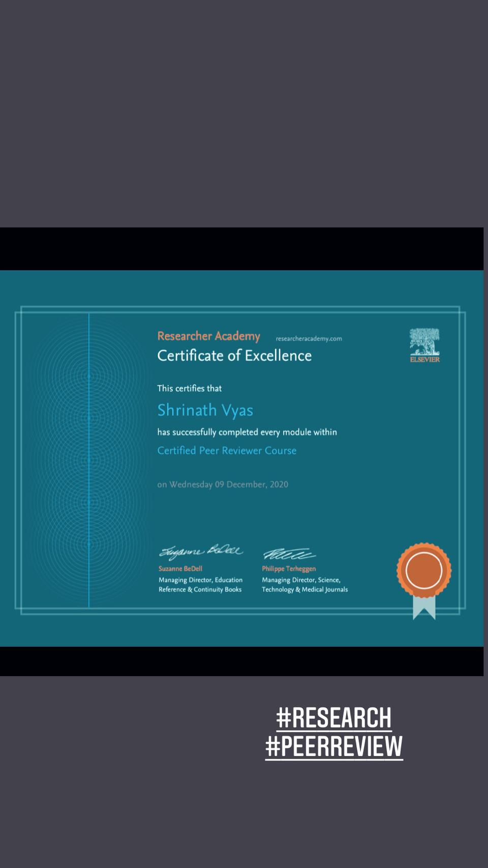Click the Elsevier tree logo
This screenshot has height=868, width=488.
tap(424, 345)
